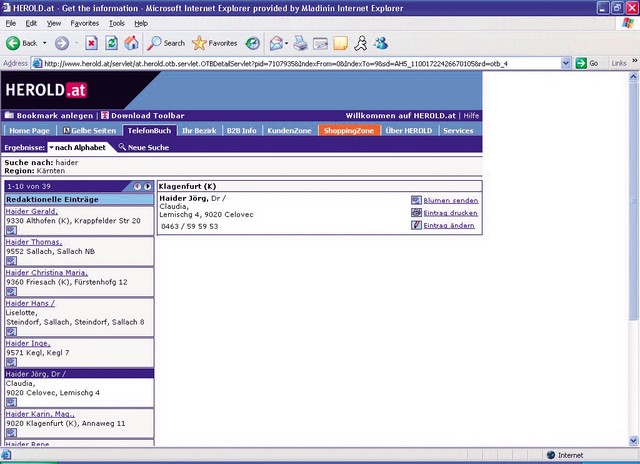Click Eintrag drucken link

coord(451,213)
